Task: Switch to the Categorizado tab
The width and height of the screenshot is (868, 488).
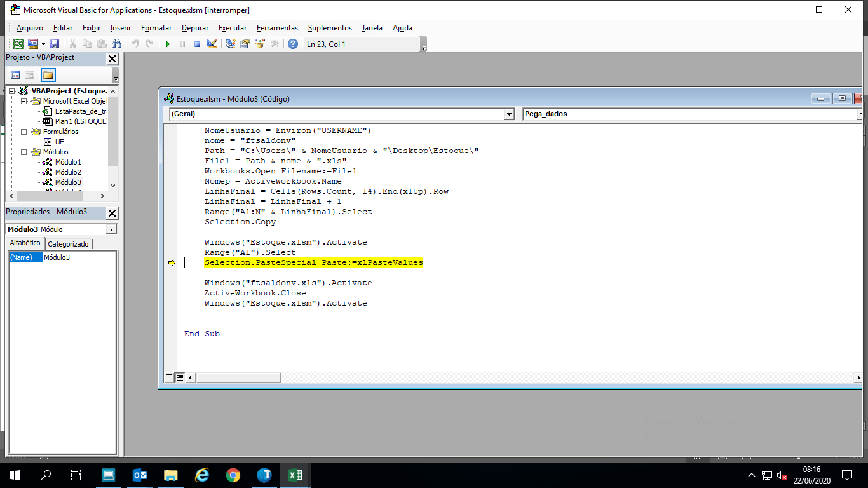Action: (x=69, y=244)
